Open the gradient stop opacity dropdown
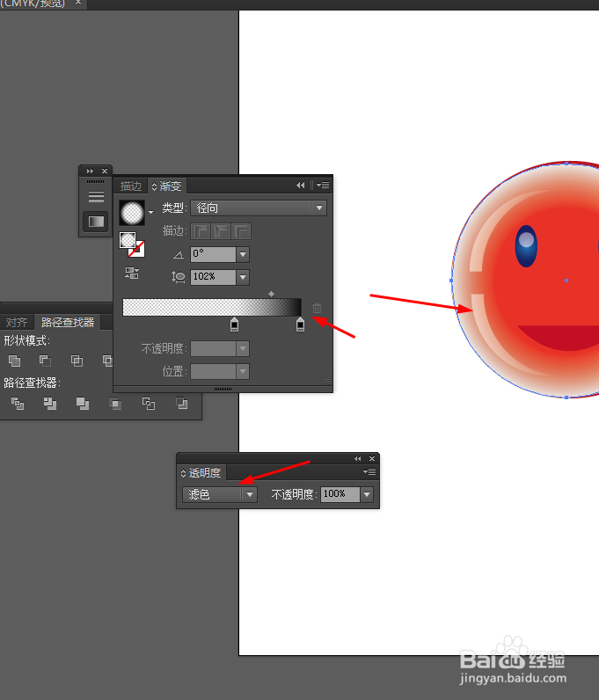 pos(243,348)
